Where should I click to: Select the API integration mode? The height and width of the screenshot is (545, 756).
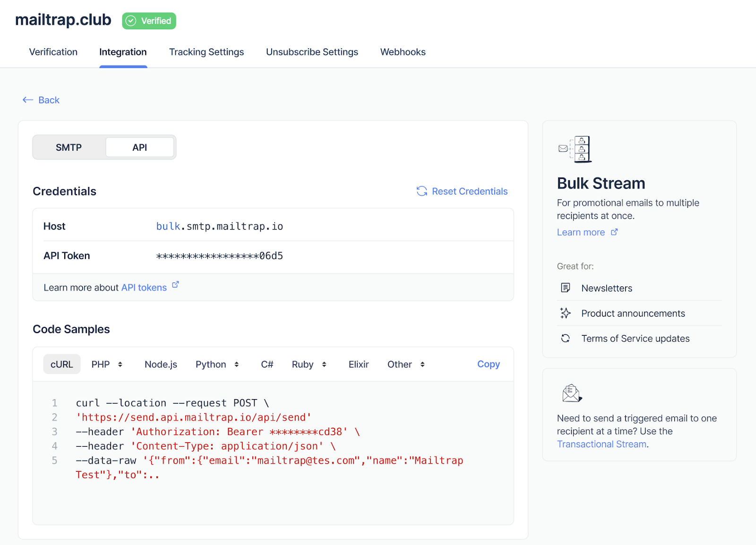coord(139,147)
